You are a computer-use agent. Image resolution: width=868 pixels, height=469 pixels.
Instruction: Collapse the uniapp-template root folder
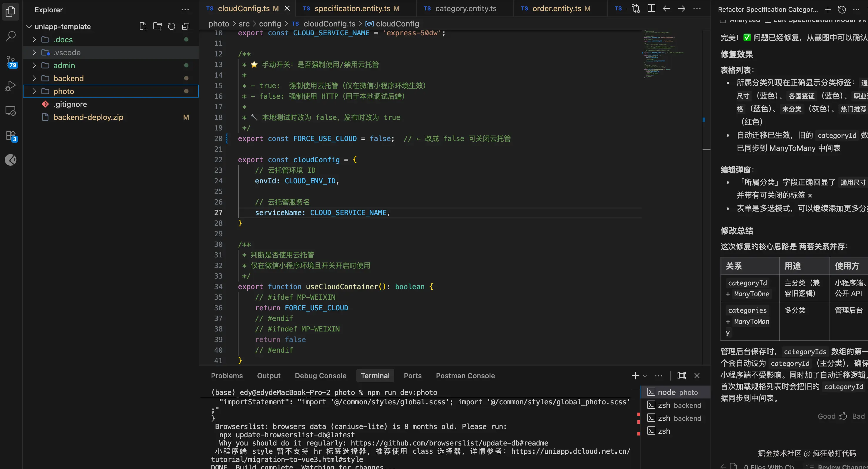[29, 26]
